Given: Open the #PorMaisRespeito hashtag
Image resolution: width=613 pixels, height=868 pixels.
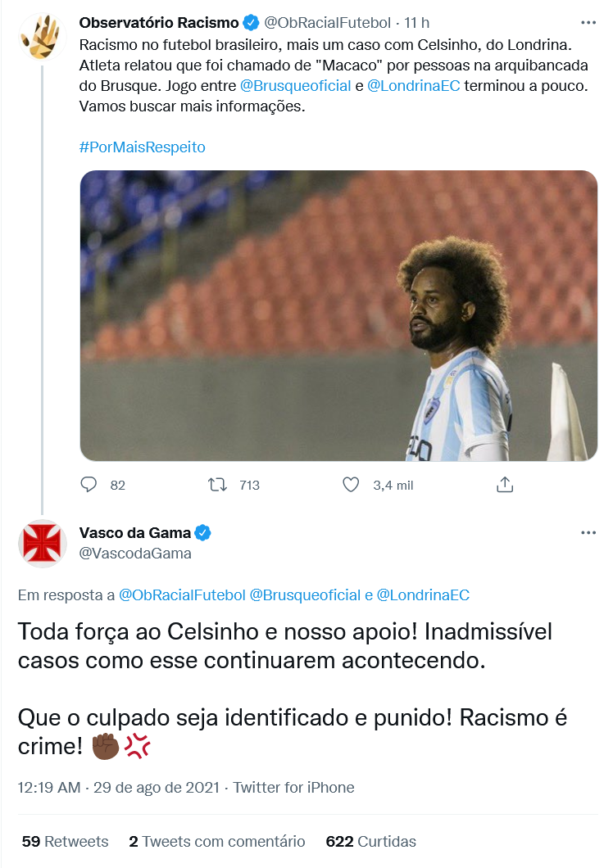Looking at the screenshot, I should [143, 147].
